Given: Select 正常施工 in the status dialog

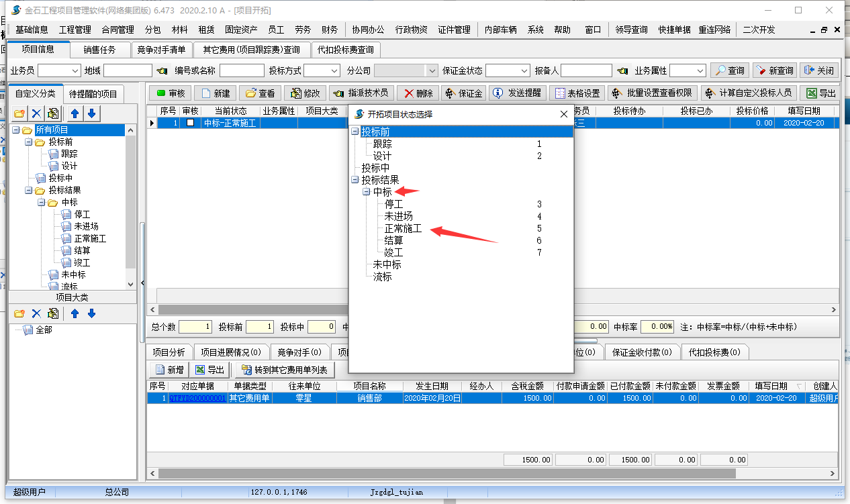Looking at the screenshot, I should (x=403, y=228).
